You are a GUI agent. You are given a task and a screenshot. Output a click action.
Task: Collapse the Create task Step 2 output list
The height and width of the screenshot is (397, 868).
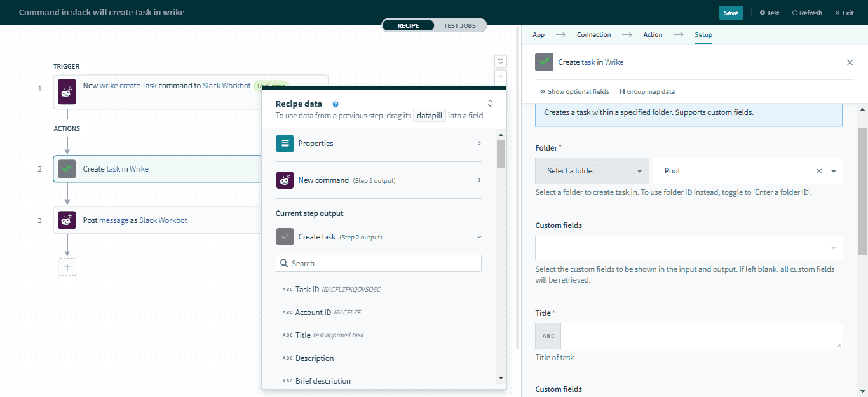(479, 236)
